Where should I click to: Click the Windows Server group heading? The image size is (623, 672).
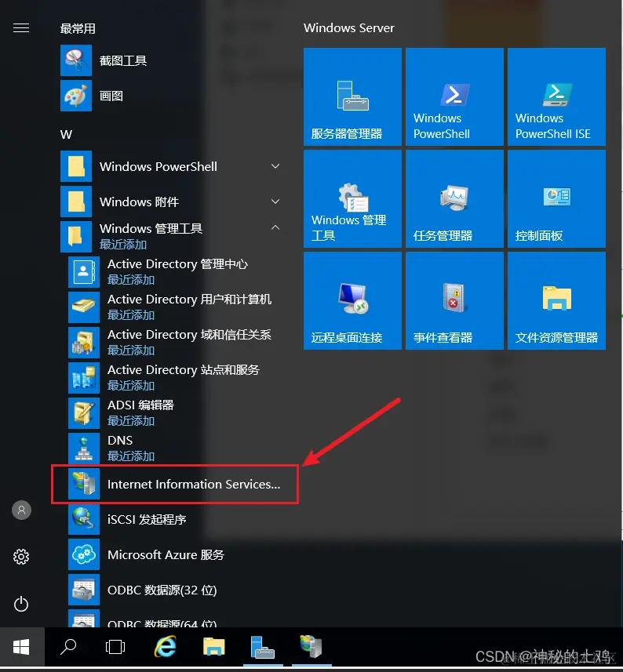point(348,28)
